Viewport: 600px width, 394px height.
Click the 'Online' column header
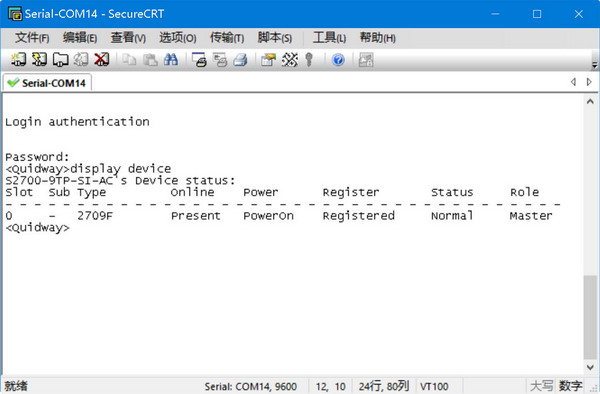192,192
